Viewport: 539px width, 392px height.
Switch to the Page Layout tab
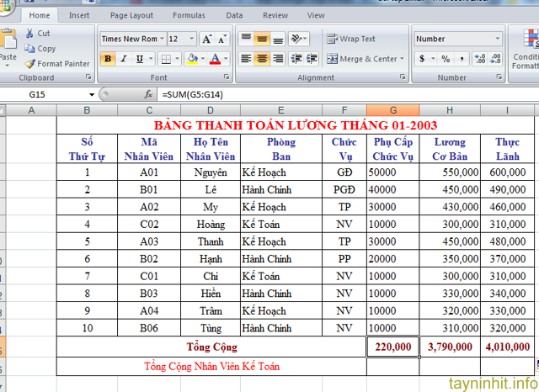coord(131,15)
